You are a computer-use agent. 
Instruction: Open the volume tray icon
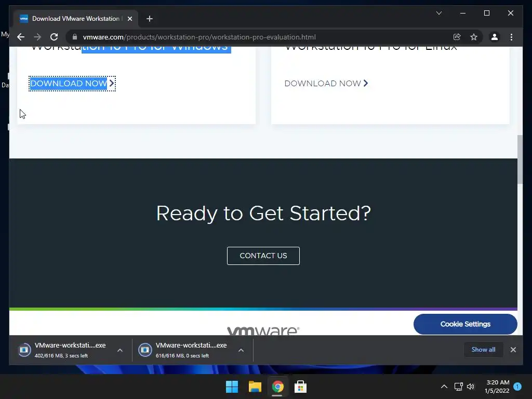(x=471, y=387)
